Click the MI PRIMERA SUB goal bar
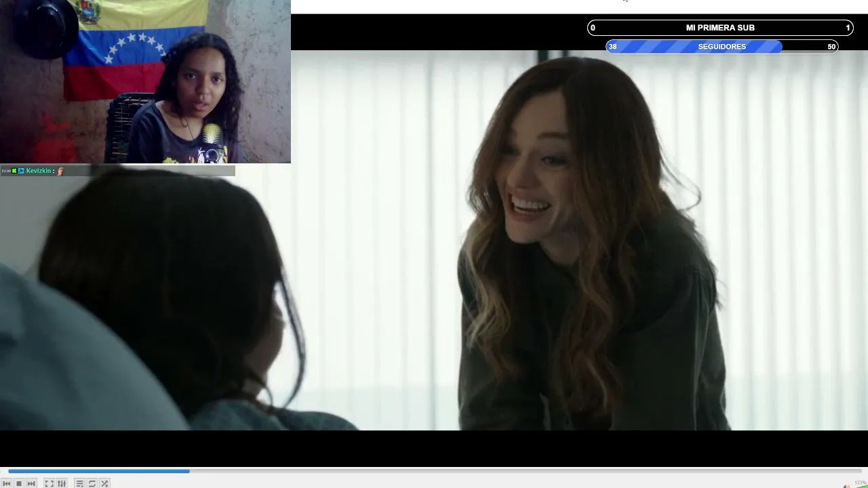The height and width of the screenshot is (488, 868). pyautogui.click(x=720, y=28)
